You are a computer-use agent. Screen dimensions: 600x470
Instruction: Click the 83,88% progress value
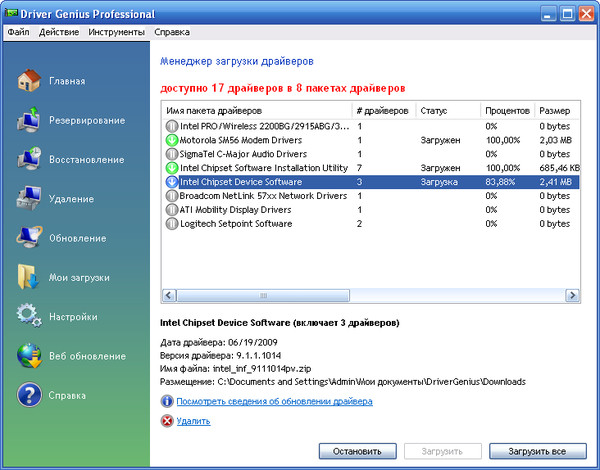pyautogui.click(x=500, y=182)
